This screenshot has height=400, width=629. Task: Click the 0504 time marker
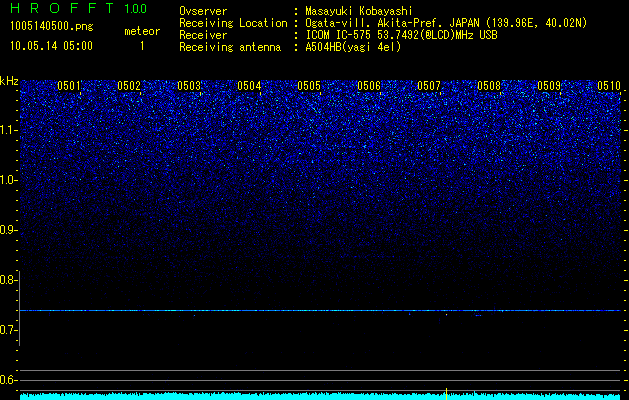click(249, 86)
